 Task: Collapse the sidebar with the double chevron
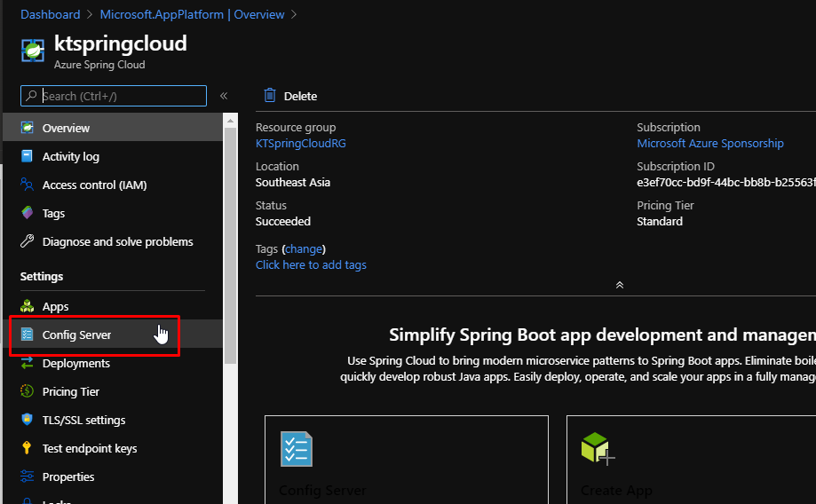(x=224, y=96)
